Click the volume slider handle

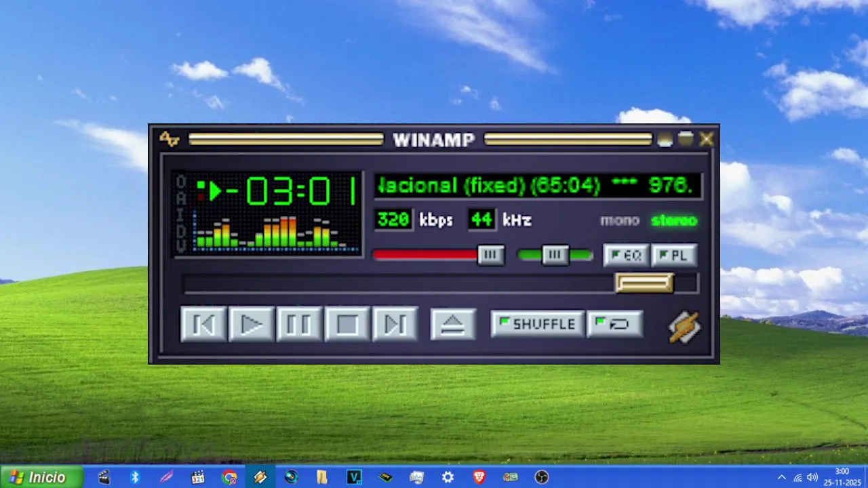[491, 255]
